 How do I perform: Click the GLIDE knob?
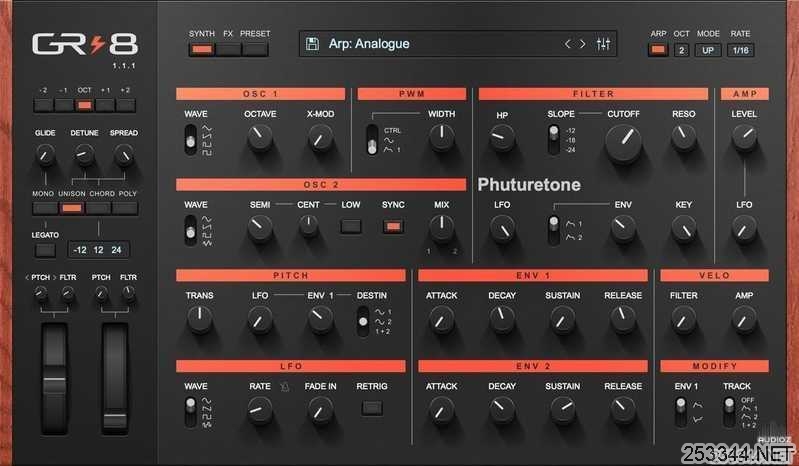click(45, 155)
